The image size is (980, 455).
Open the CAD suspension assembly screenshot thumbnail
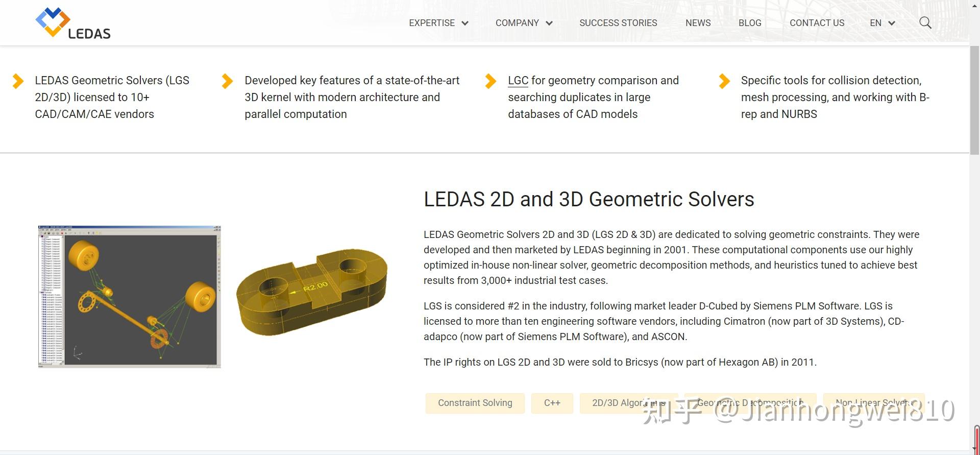point(130,297)
